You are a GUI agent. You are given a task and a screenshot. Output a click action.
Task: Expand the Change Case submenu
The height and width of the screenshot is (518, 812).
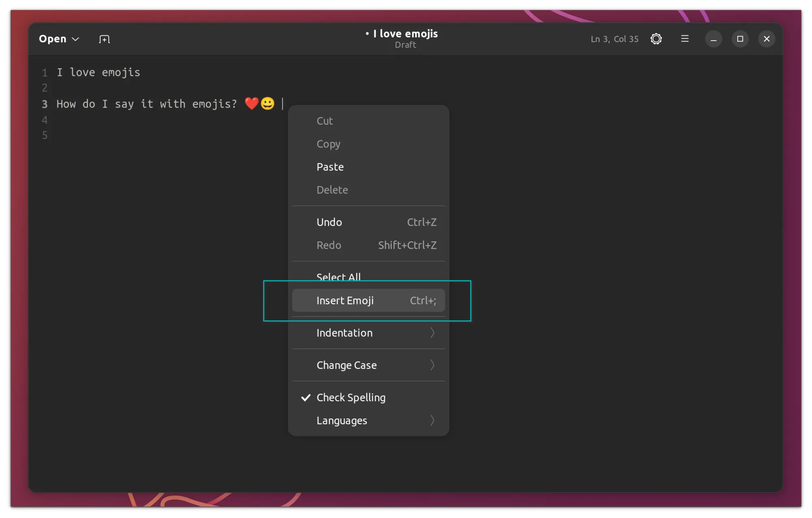tap(369, 365)
